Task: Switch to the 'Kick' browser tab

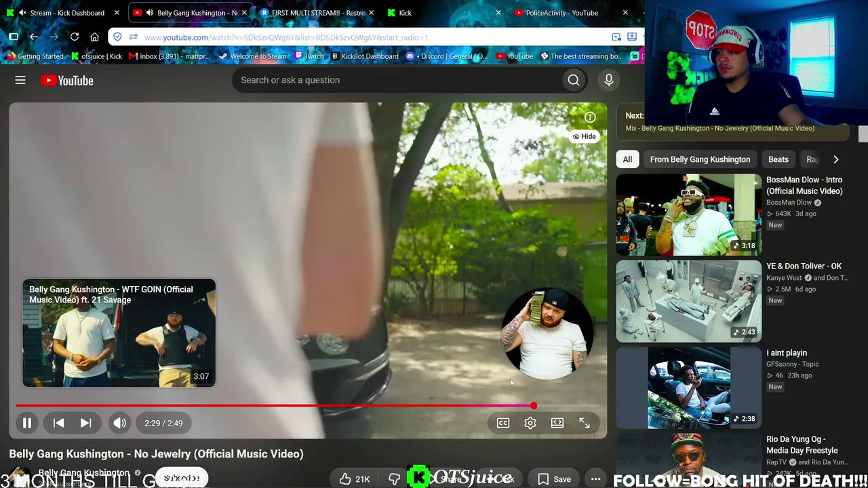Action: pos(444,13)
